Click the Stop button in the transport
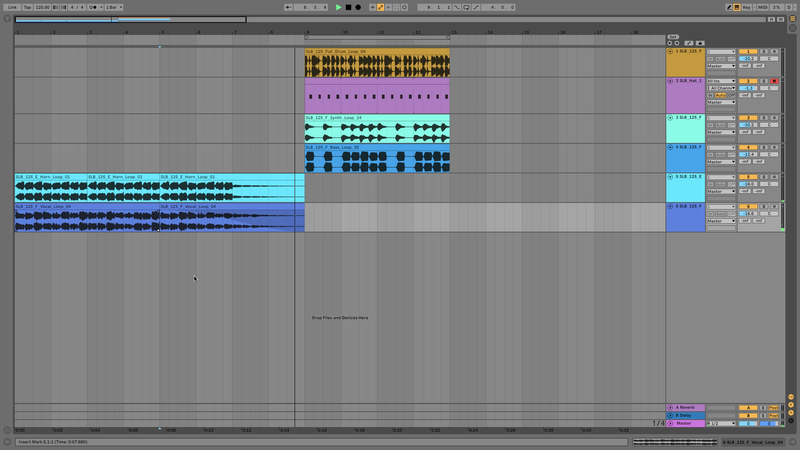 (348, 7)
